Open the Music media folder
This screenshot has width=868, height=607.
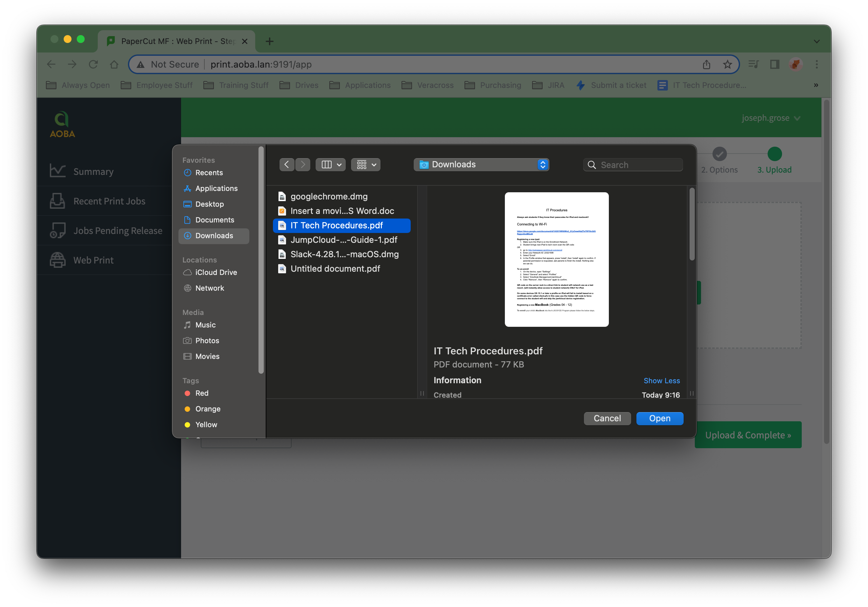(x=205, y=325)
